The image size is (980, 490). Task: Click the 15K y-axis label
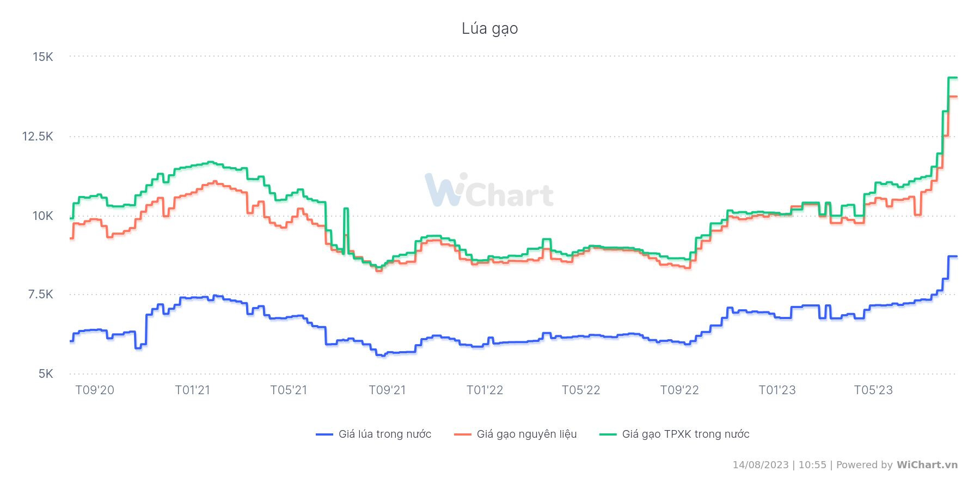click(x=42, y=57)
